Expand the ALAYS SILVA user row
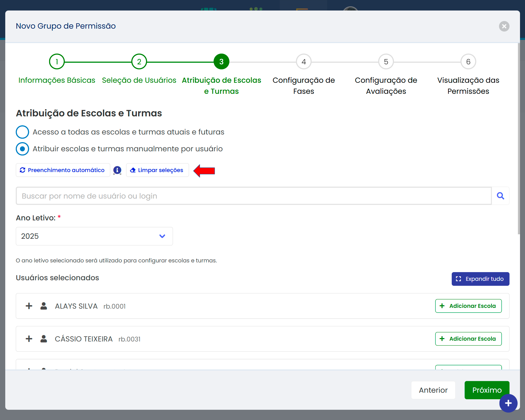This screenshot has width=525, height=420. coord(29,306)
